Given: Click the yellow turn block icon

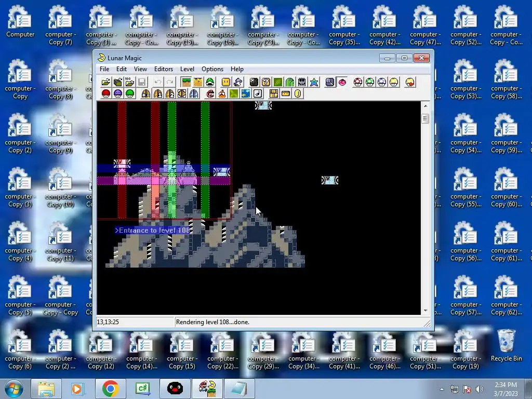Looking at the screenshot, I should point(286,94).
